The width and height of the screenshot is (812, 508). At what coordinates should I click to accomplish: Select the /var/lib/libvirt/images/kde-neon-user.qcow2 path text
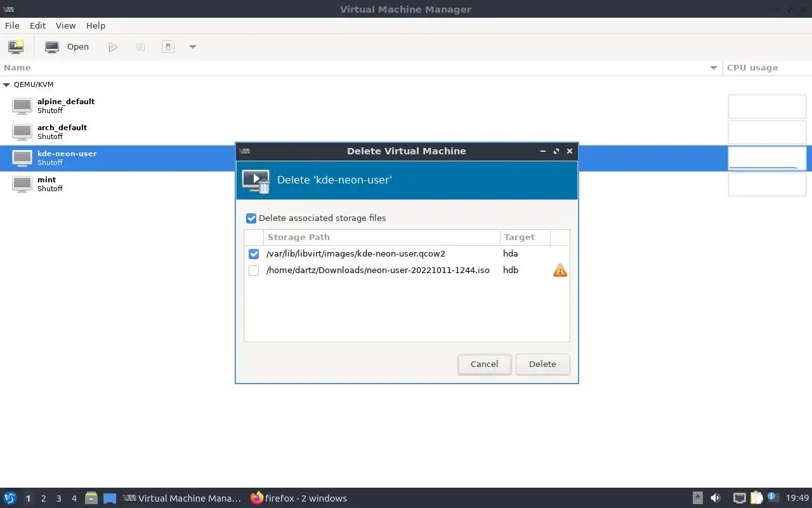(356, 253)
